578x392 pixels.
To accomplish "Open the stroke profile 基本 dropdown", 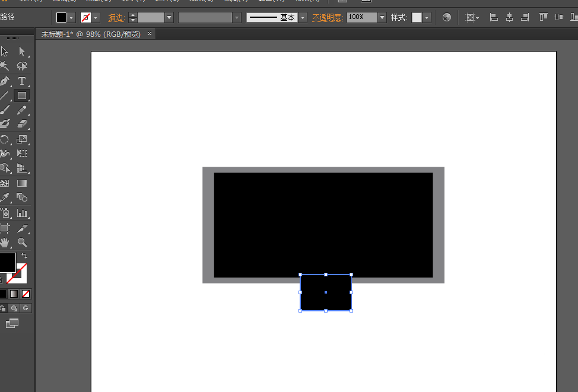I will [x=303, y=18].
